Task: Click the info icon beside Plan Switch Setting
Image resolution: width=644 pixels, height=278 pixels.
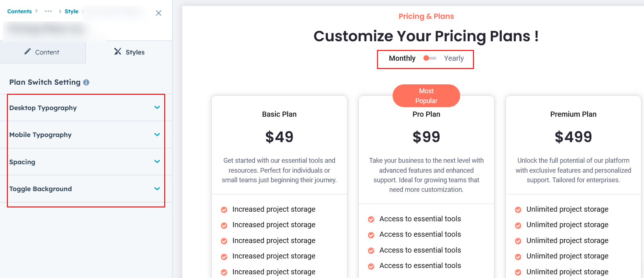Action: click(86, 82)
